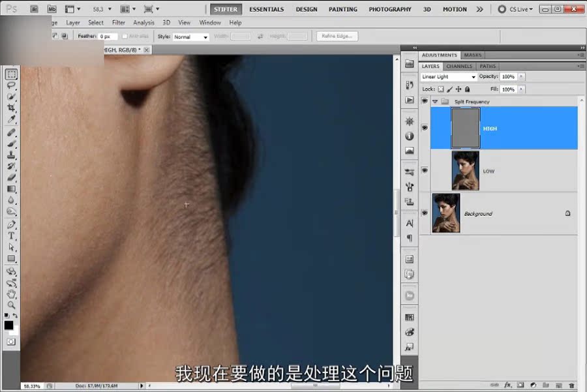
Task: Delete layer using trash icon
Action: pyautogui.click(x=571, y=385)
